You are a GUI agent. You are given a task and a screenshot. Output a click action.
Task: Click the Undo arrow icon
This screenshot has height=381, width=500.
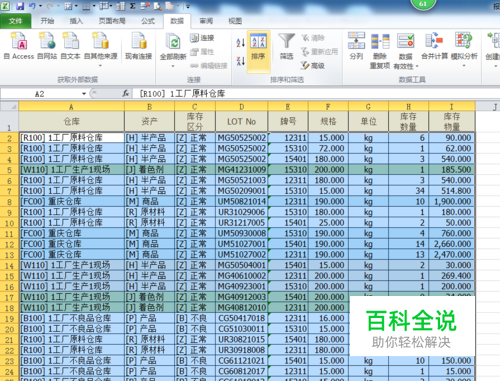(x=33, y=6)
